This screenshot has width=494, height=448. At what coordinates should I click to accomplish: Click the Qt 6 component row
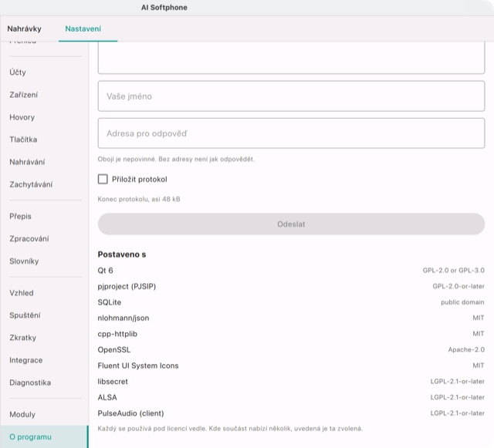[291, 271]
